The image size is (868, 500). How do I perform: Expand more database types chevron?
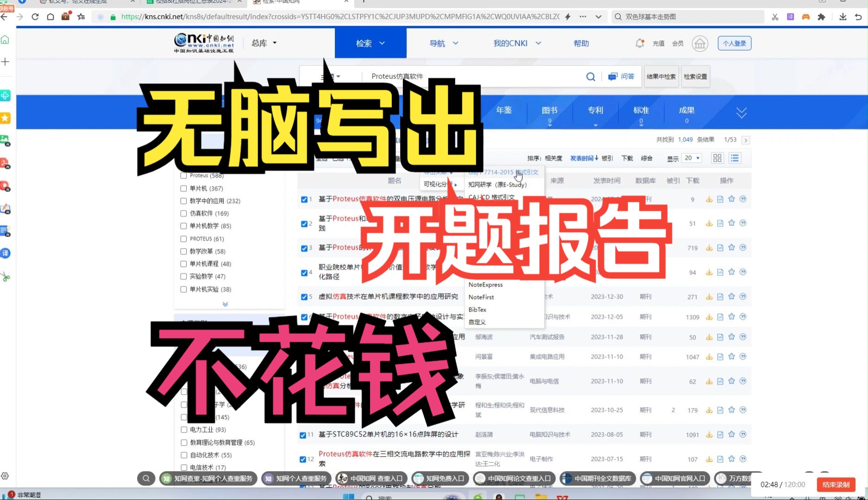pos(741,112)
